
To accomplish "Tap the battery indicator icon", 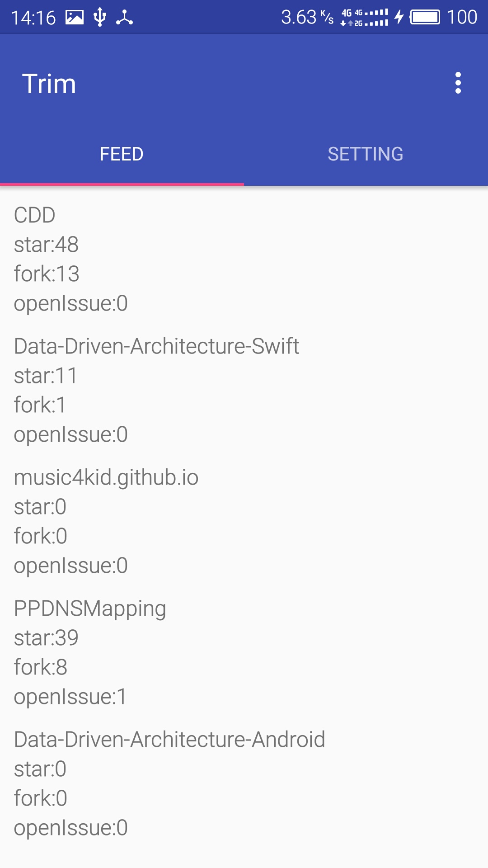I will coord(425,18).
